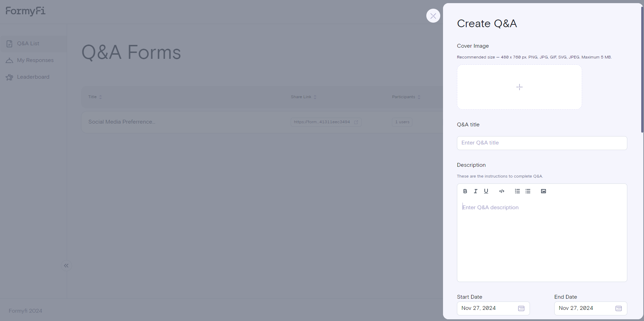Click the Formyfi 2024 footer text
Image resolution: width=644 pixels, height=321 pixels.
click(25, 311)
